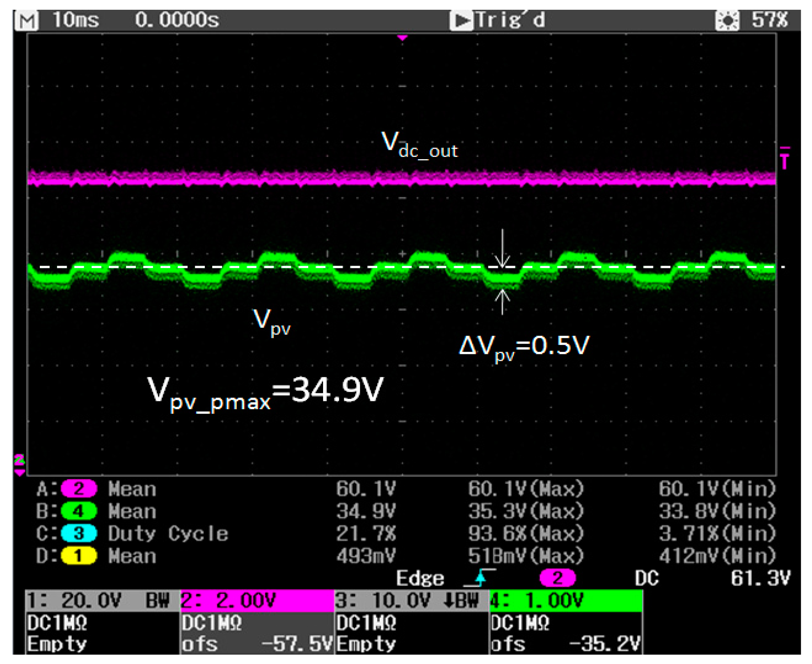The height and width of the screenshot is (664, 812).
Task: Select measurement C channel 3 badge
Action: [79, 533]
